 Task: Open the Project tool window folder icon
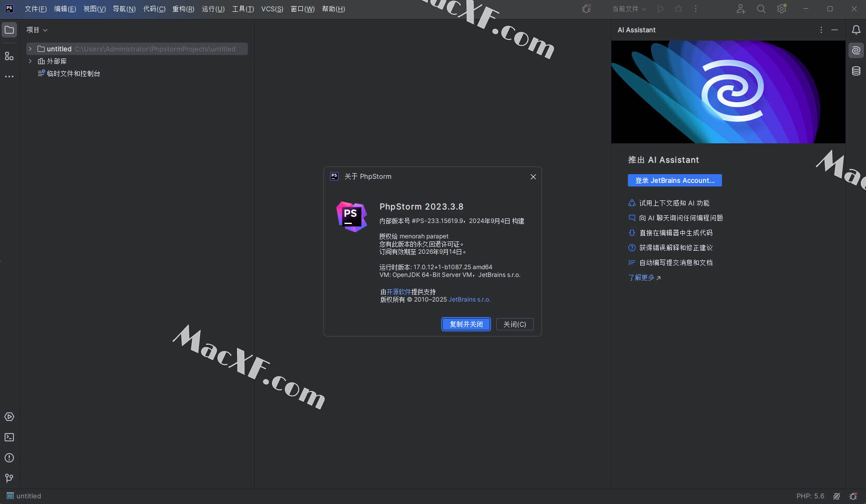click(x=9, y=30)
